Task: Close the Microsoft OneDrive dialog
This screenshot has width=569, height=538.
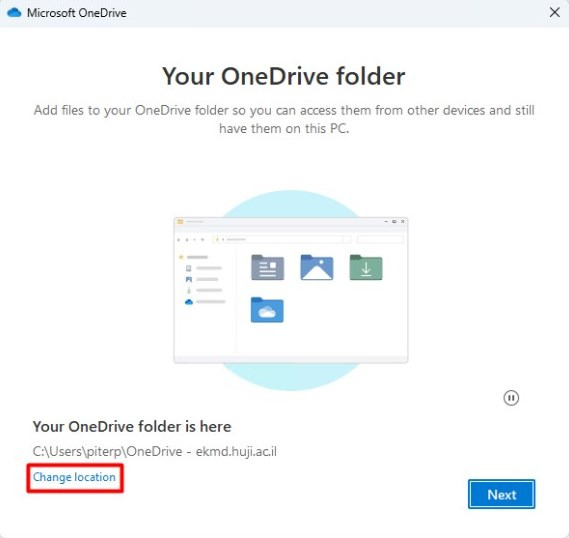Action: click(x=554, y=13)
